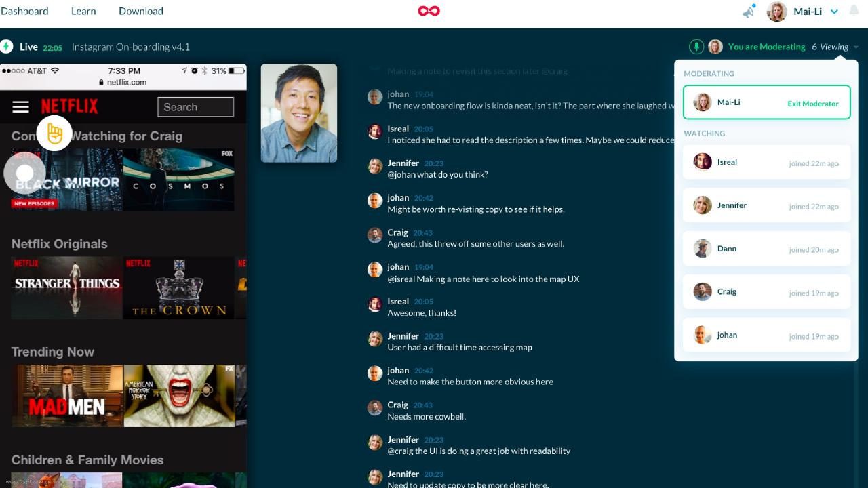Click johan's avatar on onboarding flow message
This screenshot has height=488, width=868.
tap(375, 96)
